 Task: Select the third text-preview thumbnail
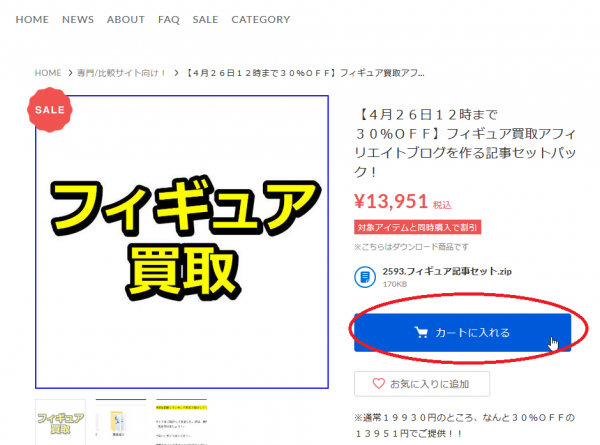(180, 422)
